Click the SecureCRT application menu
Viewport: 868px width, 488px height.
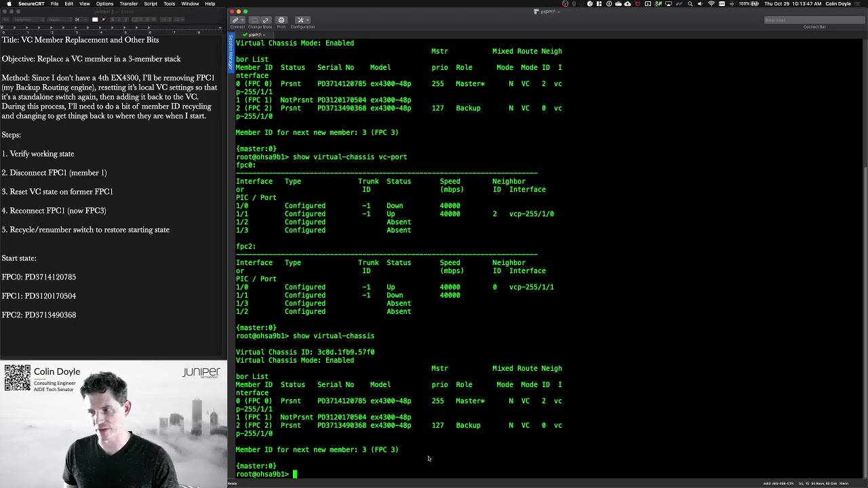pyautogui.click(x=31, y=3)
